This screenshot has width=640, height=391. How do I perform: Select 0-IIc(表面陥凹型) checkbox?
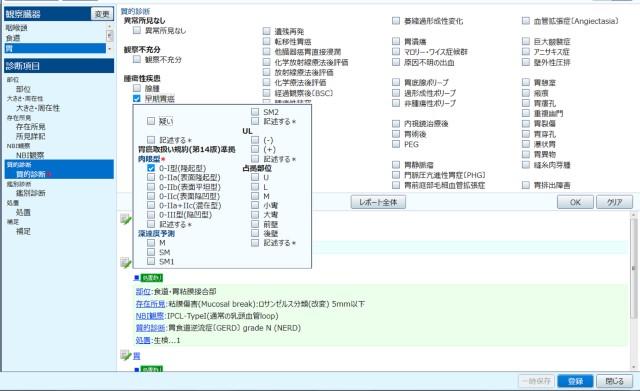[x=151, y=196]
